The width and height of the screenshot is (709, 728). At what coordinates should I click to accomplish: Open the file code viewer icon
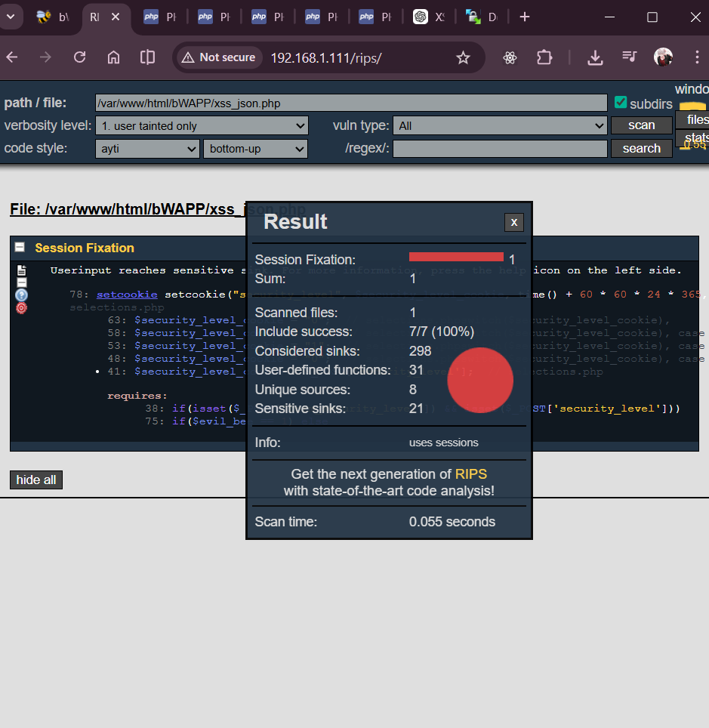(21, 270)
